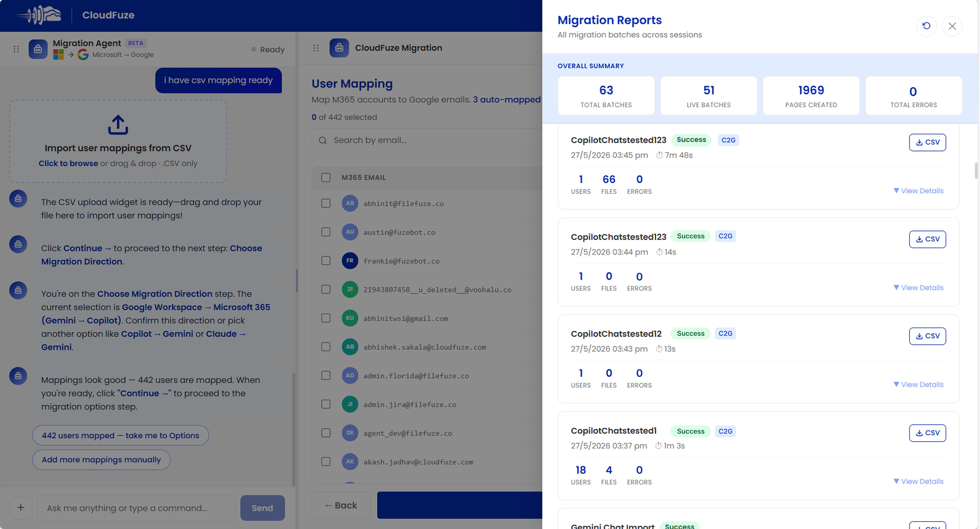Screen dimensions: 980x529
Task: Click the drag handle beside CloudFuze Migration
Action: [x=316, y=48]
